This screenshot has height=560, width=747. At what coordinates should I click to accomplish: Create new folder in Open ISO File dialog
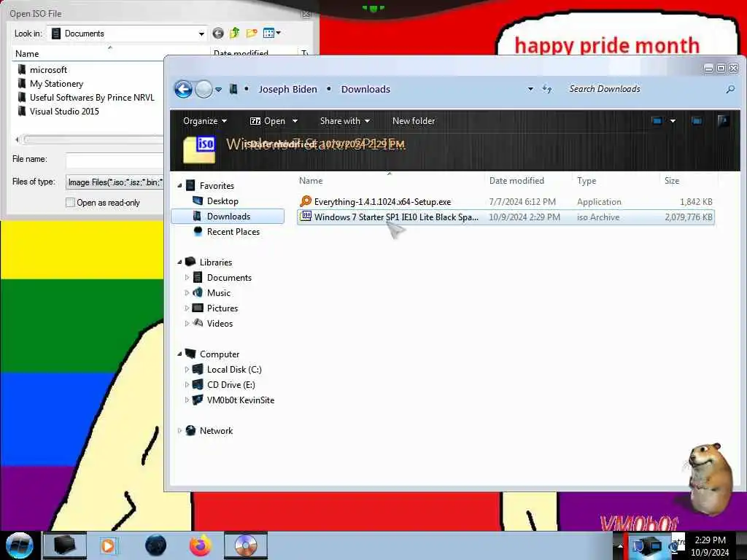click(x=252, y=33)
